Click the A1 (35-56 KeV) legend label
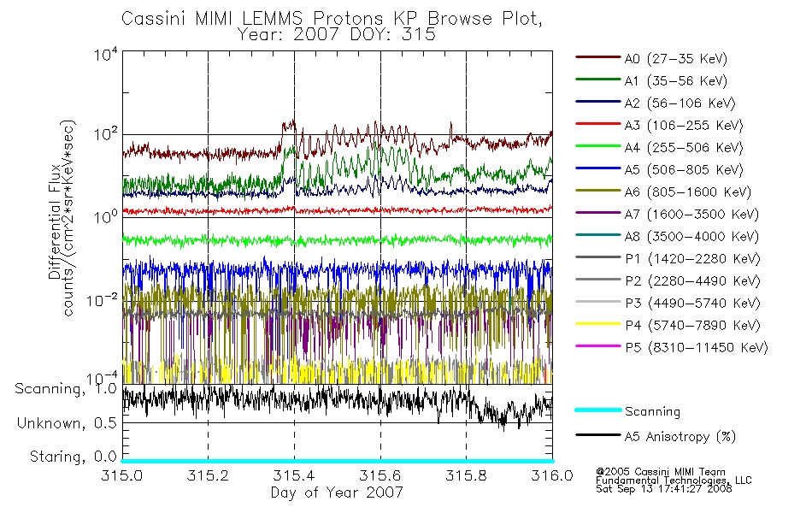This screenshot has height=513, width=812. [x=675, y=81]
